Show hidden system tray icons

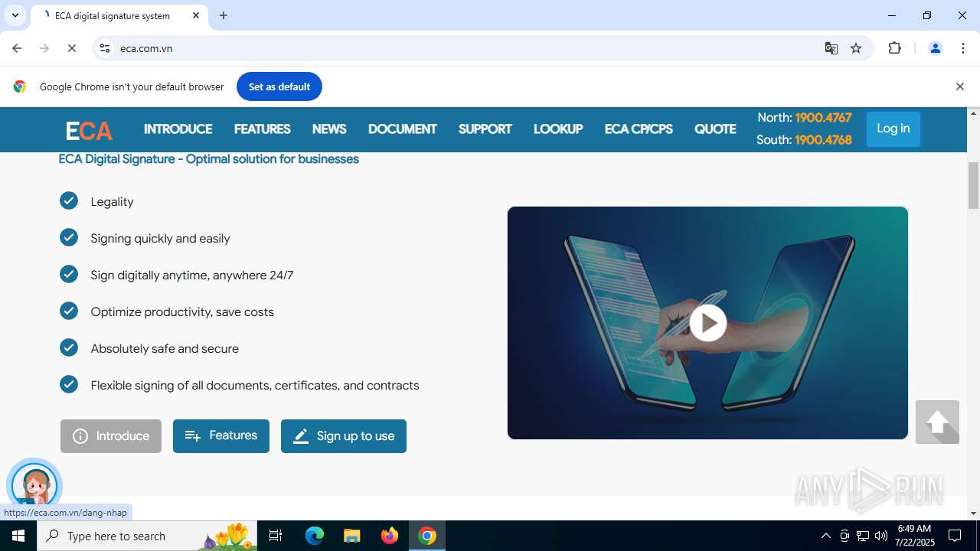tap(825, 536)
